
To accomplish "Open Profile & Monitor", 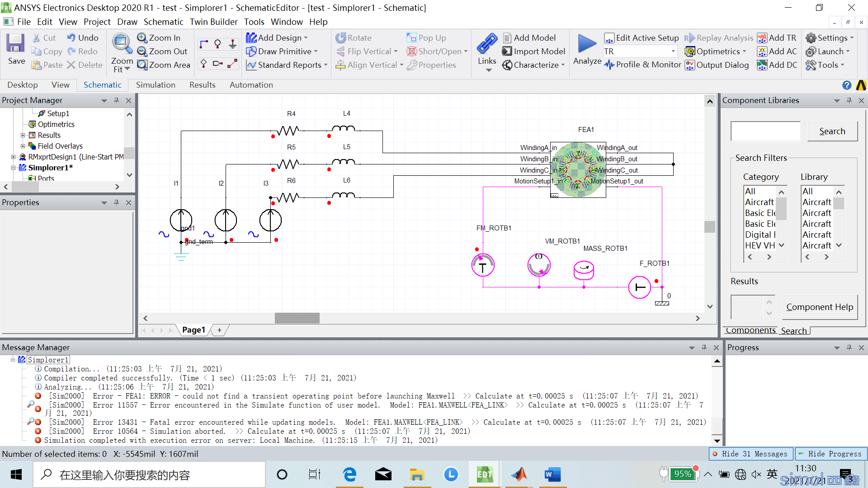I will click(642, 65).
